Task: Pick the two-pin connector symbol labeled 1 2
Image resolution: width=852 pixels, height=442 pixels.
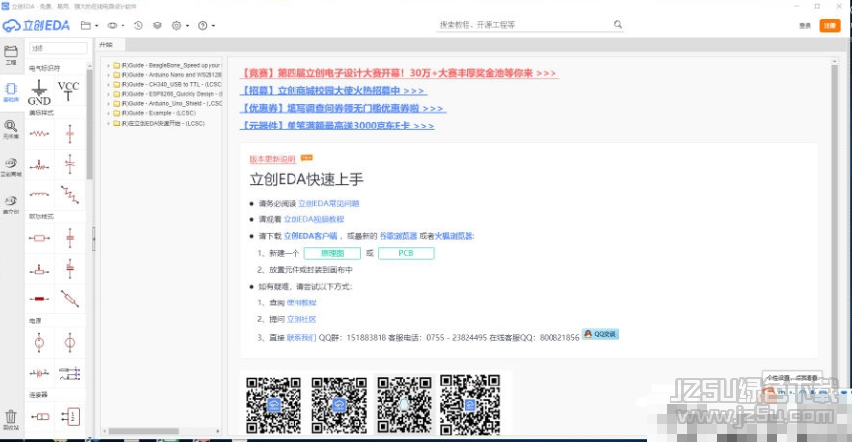Action: pos(70,416)
